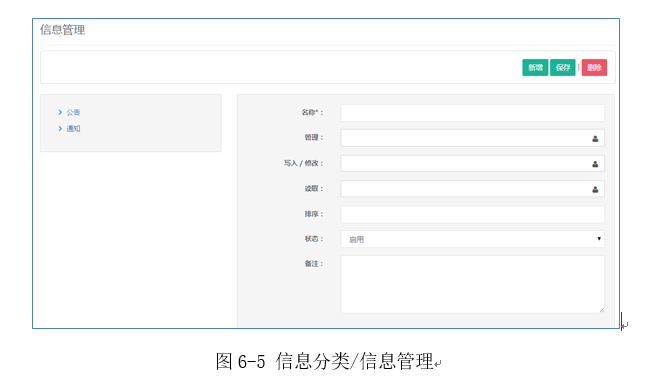Viewport: 663px width, 380px height.
Task: Click the 排序 field label
Action: pos(314,214)
